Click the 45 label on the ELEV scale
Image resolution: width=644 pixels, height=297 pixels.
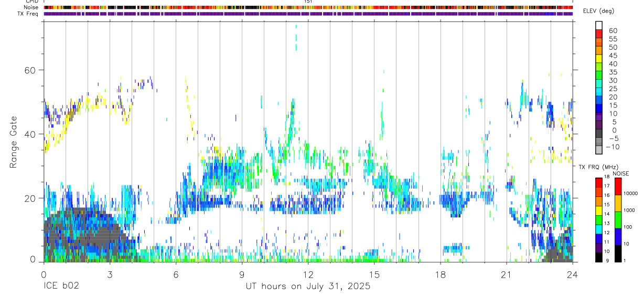(613, 55)
